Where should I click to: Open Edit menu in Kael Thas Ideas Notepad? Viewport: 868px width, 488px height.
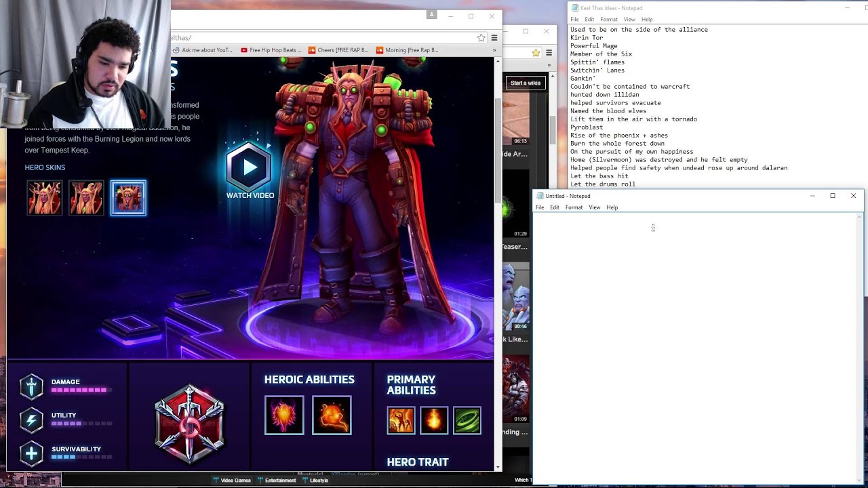click(589, 20)
